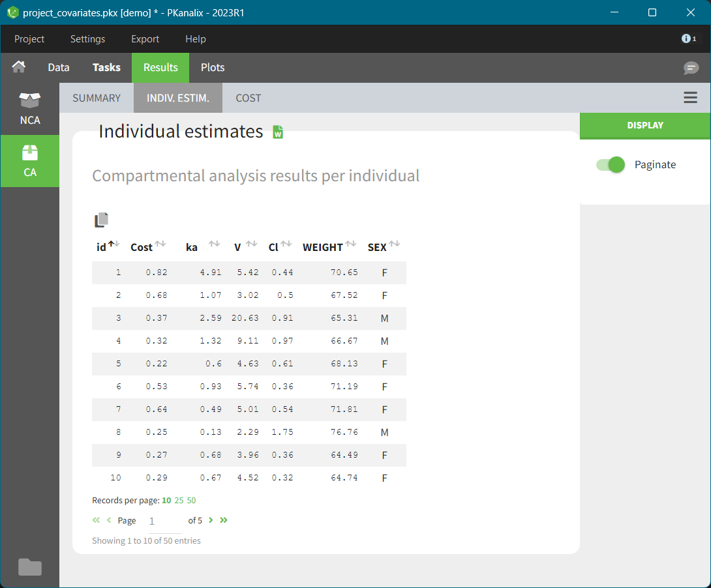Go to the next page arrow
The width and height of the screenshot is (711, 588).
pos(211,520)
